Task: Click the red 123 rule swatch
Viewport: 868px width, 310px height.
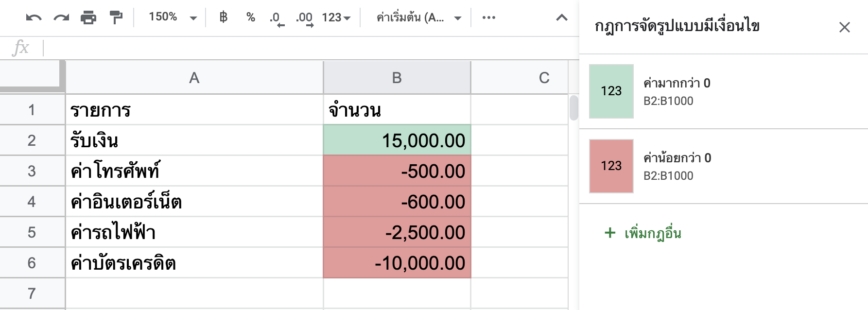Action: click(611, 166)
